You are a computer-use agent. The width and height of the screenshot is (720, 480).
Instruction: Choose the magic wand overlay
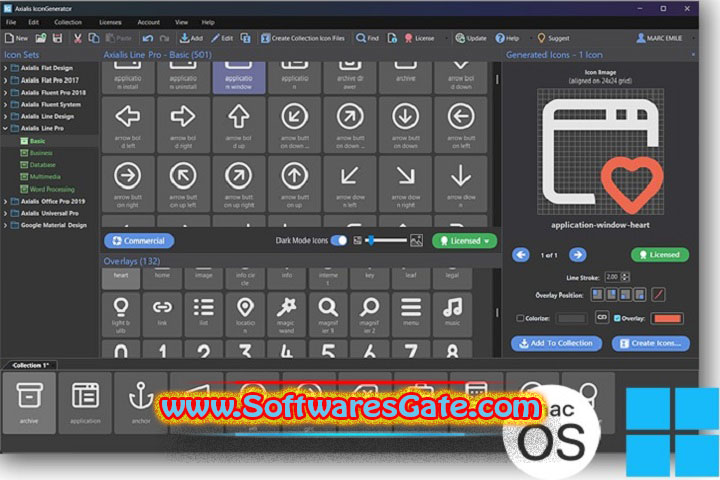tap(287, 314)
